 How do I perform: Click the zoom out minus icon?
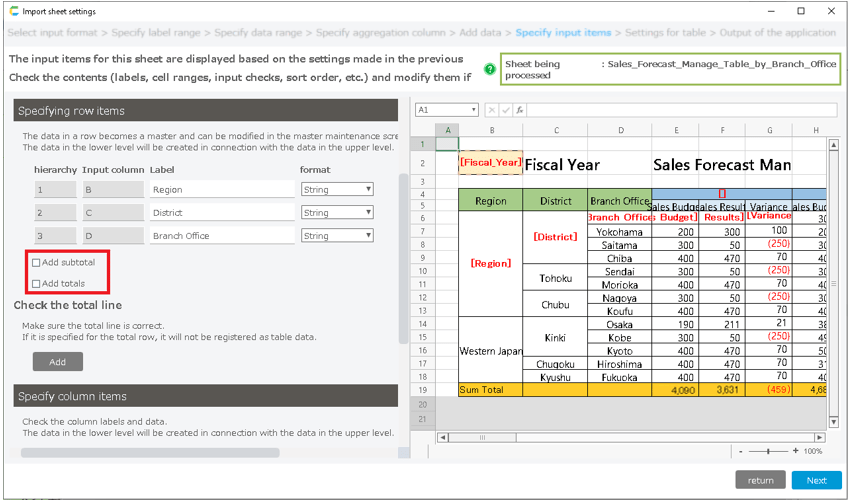pyautogui.click(x=741, y=452)
